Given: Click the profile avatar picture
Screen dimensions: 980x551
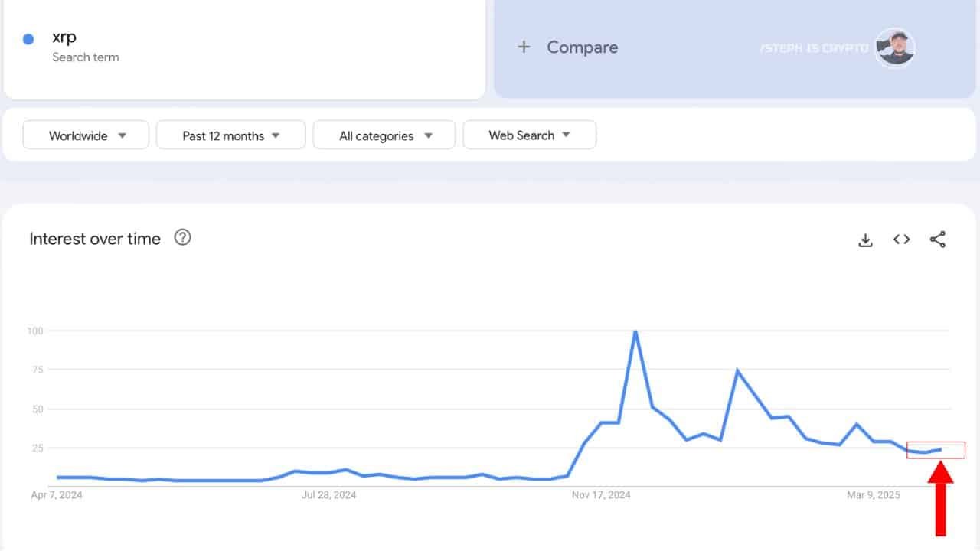Looking at the screenshot, I should [x=894, y=48].
